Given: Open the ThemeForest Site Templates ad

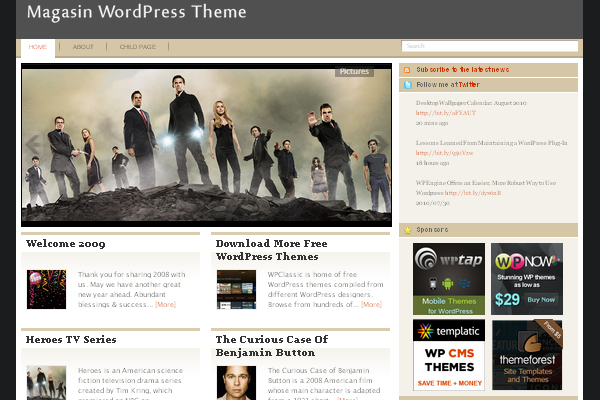Looking at the screenshot, I should [527, 355].
